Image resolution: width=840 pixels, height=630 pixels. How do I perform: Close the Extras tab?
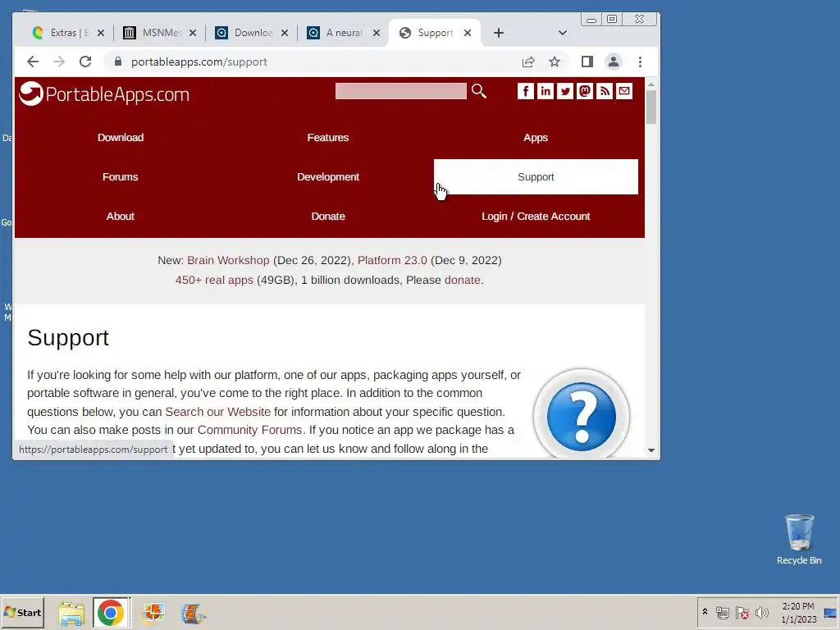coord(101,33)
